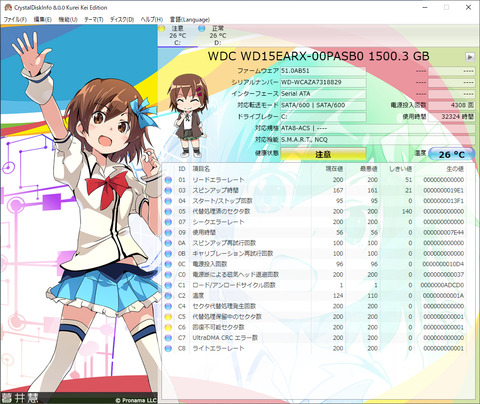Click the status icon for row 0A スピンアップ再試行回数

pyautogui.click(x=168, y=243)
